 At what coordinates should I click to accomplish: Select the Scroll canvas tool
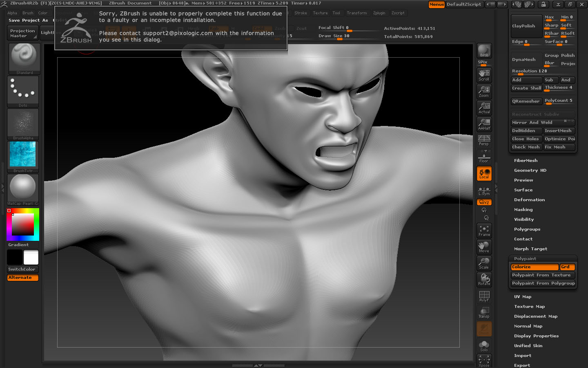(484, 75)
